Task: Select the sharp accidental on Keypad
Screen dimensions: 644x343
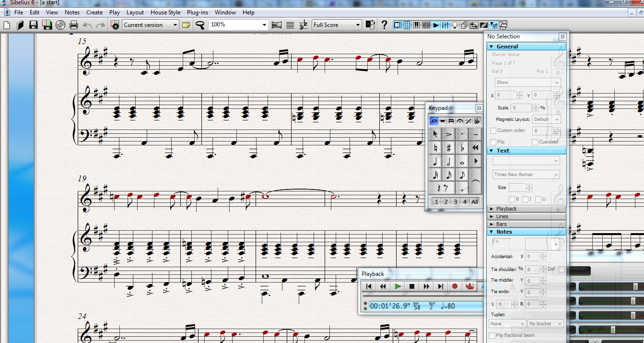Action: (449, 148)
